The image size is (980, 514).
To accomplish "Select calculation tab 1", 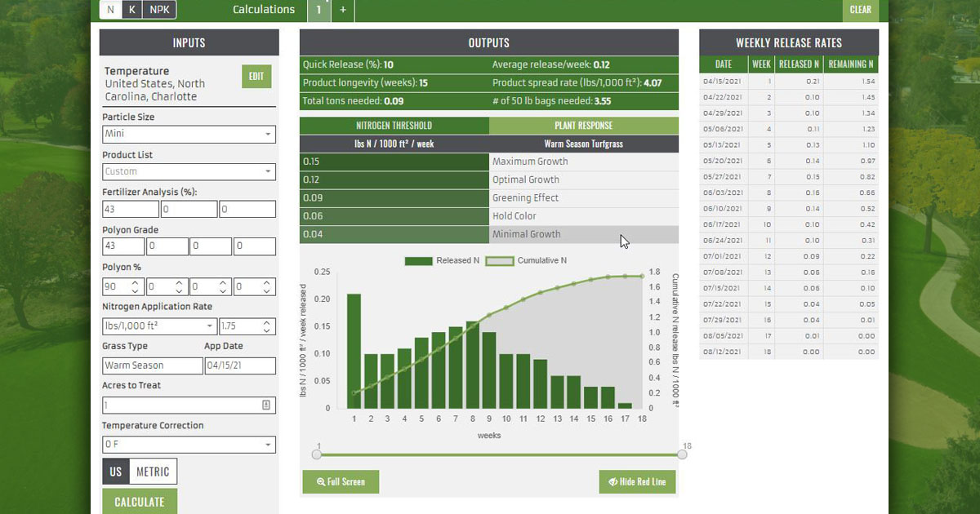I will coord(318,10).
